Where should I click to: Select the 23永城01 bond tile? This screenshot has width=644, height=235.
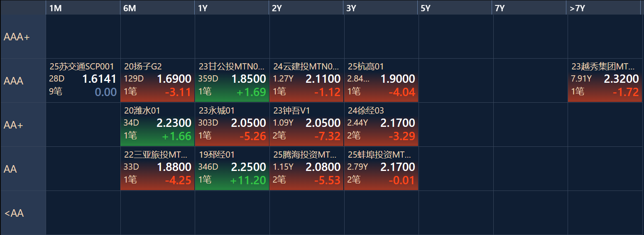click(x=232, y=124)
